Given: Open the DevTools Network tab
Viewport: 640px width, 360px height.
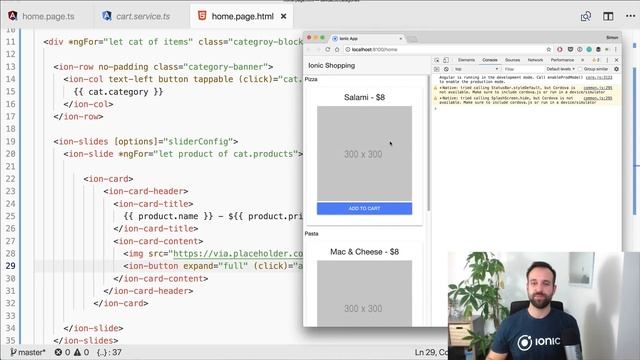Looking at the screenshot, I should [x=535, y=60].
